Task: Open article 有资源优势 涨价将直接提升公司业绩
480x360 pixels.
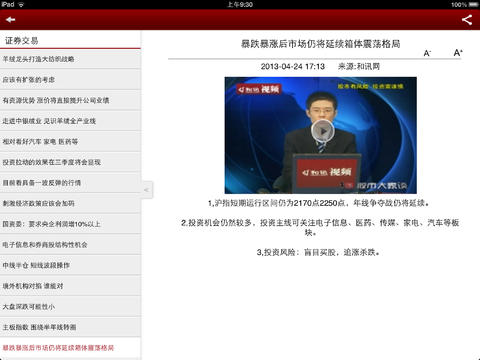Action: coord(70,100)
